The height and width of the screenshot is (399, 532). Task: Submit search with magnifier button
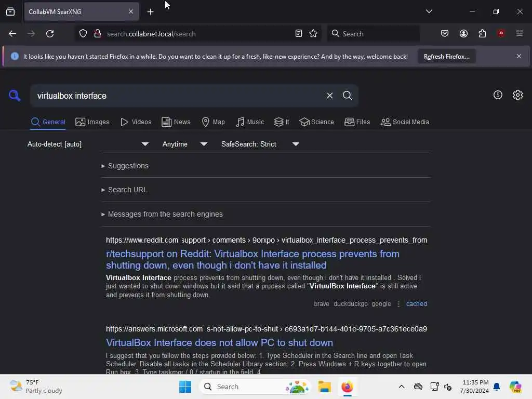coord(347,96)
